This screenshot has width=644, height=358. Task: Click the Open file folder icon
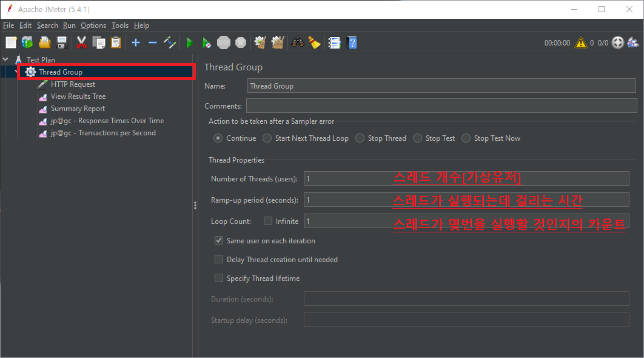coord(45,42)
